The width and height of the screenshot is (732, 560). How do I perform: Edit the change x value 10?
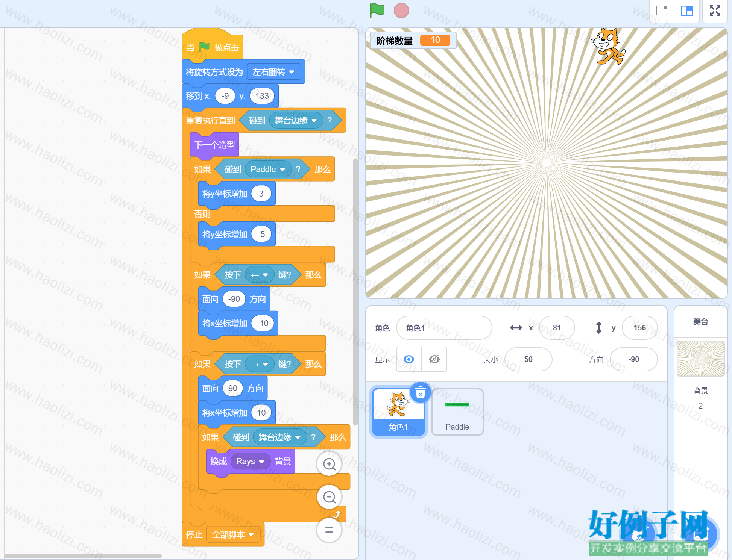point(261,413)
